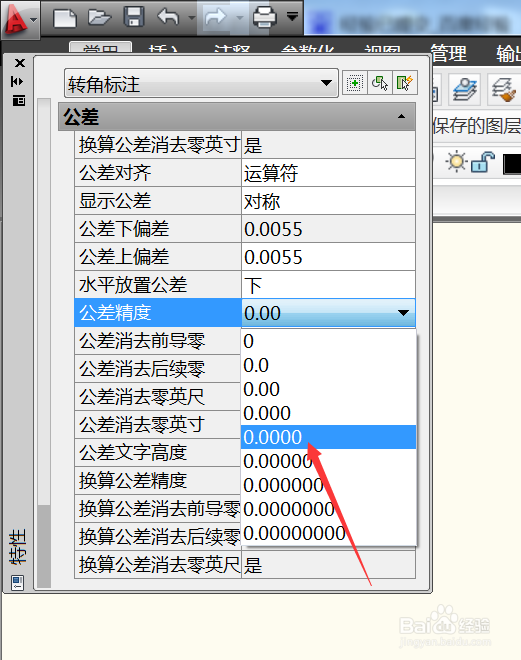The width and height of the screenshot is (521, 660).
Task: Expand quick access toolbar customize arrow
Action: pos(292,16)
